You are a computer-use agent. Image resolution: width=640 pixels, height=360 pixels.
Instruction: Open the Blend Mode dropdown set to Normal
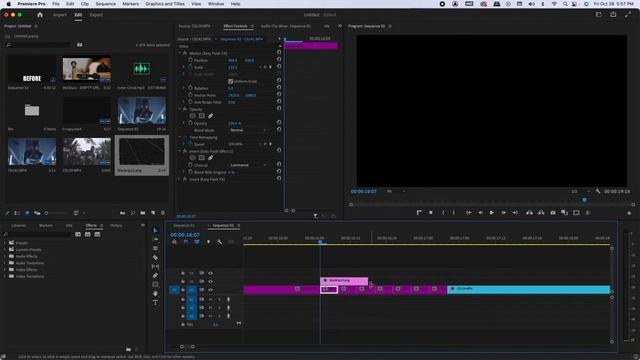[x=248, y=130]
